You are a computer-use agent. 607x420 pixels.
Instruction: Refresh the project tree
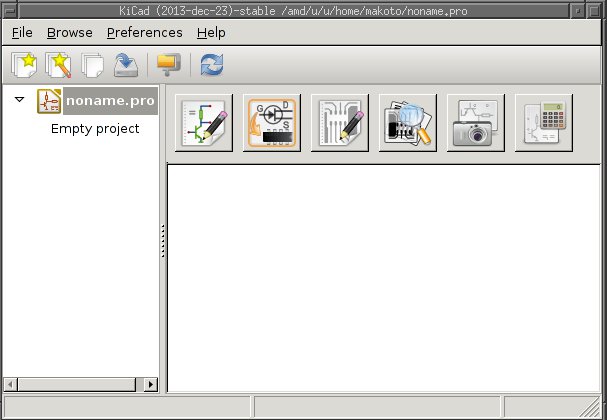click(211, 66)
